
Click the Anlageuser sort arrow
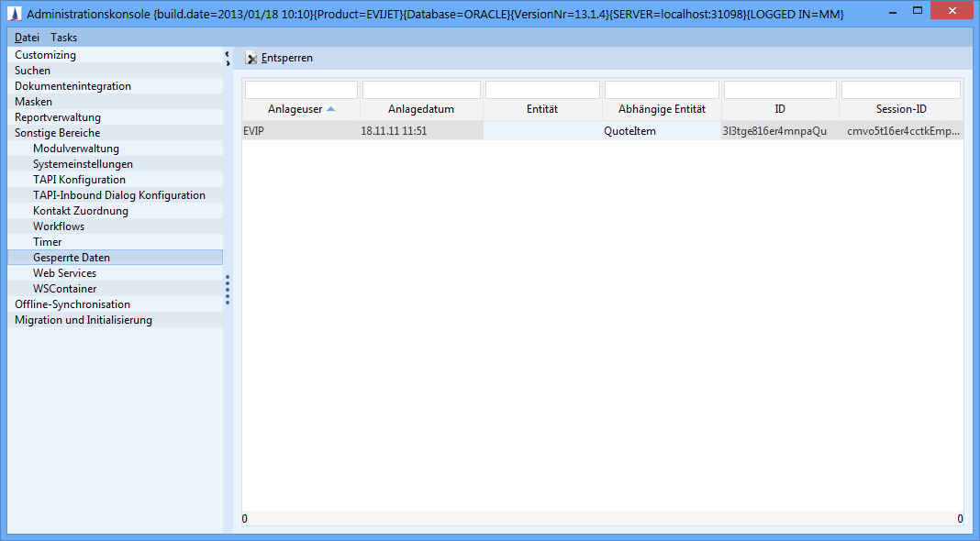[330, 109]
